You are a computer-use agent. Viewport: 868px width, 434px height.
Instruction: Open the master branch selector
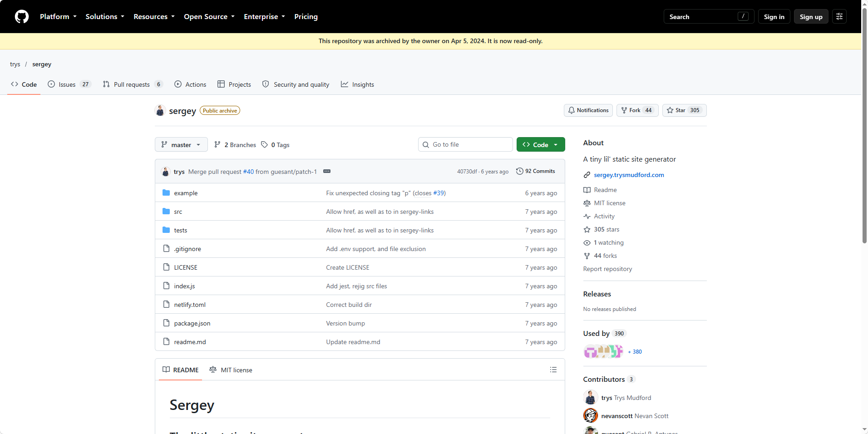(181, 144)
